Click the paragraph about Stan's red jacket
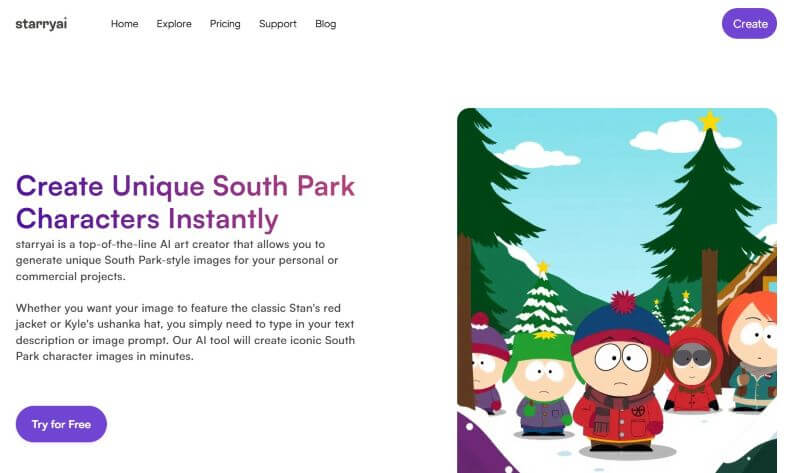The image size is (800, 473). [x=185, y=332]
